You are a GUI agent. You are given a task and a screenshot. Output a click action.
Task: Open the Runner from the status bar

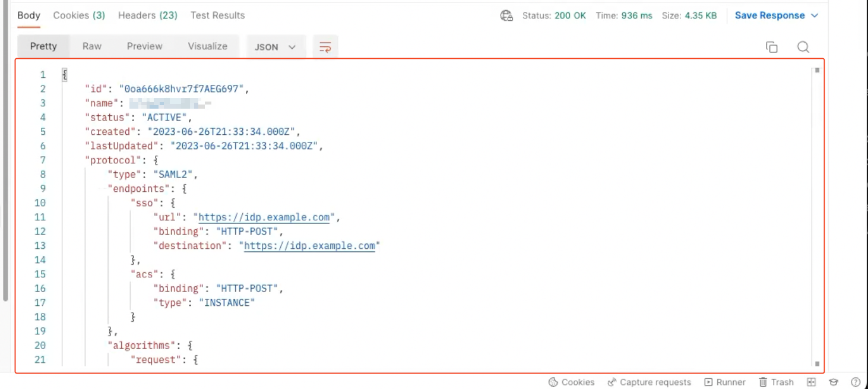pos(724,382)
